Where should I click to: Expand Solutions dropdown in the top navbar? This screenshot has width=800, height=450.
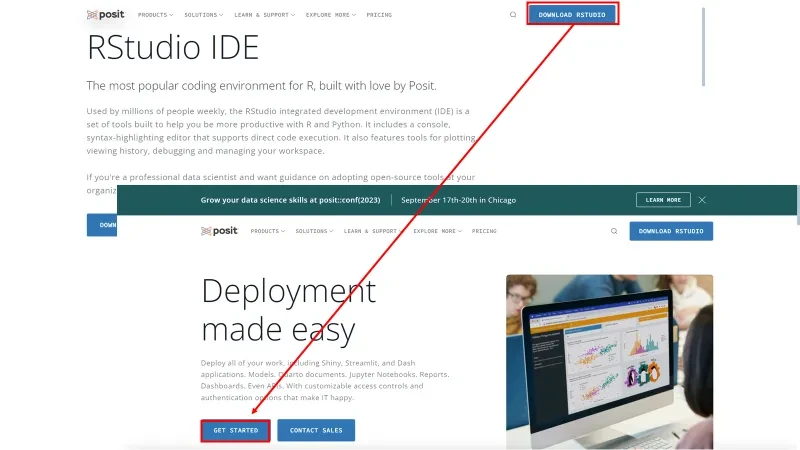click(x=204, y=15)
